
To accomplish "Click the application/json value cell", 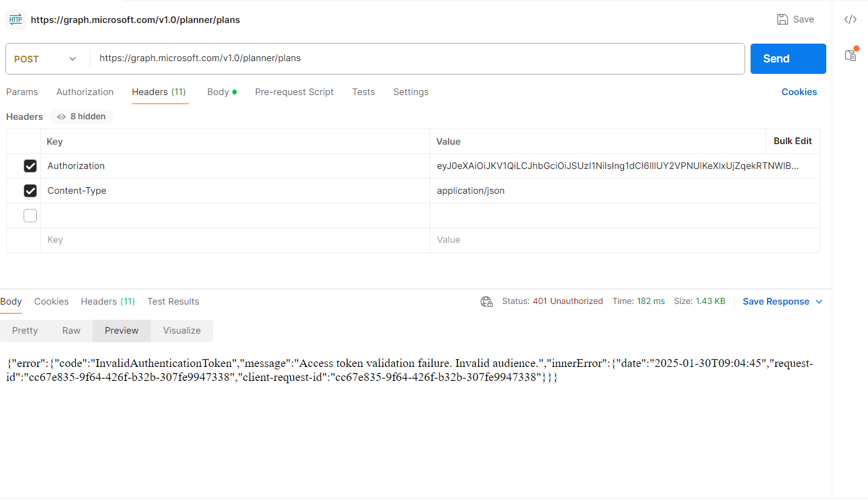I will [625, 191].
